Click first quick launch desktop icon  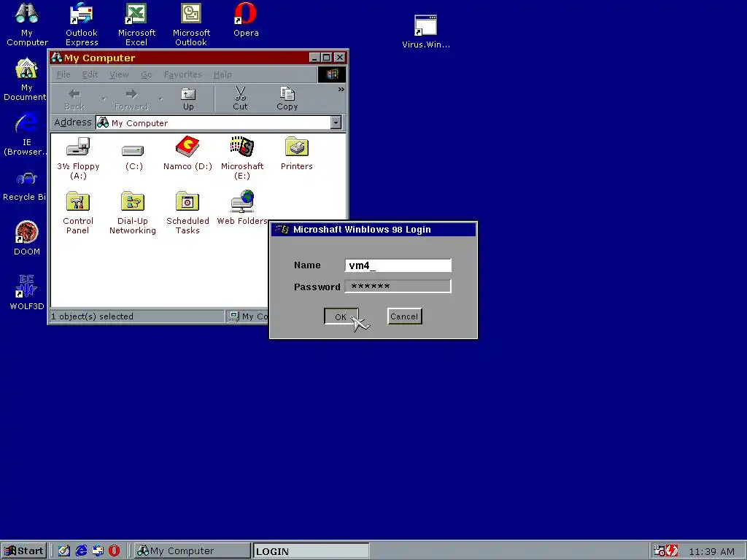pos(64,551)
